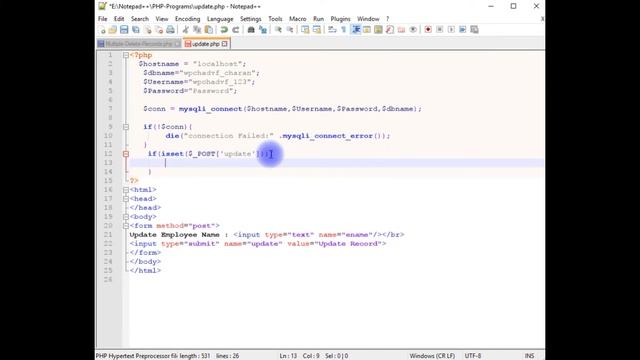The height and width of the screenshot is (360, 640).
Task: Open Replace using the toolbar icon
Action: (262, 30)
